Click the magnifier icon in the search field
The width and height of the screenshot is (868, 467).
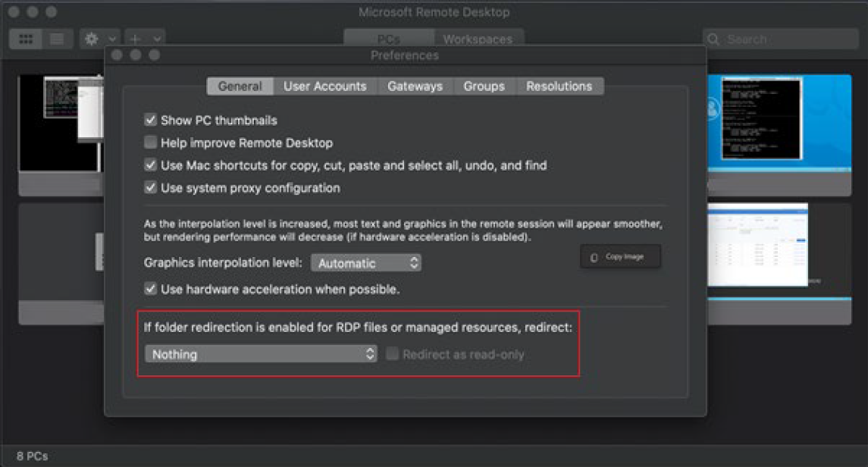point(713,39)
